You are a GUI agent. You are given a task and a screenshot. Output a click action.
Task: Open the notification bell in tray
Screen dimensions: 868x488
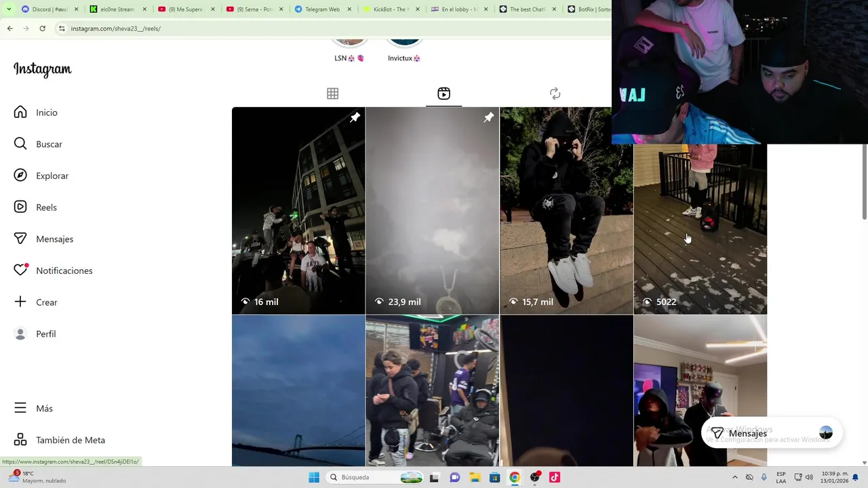856,477
